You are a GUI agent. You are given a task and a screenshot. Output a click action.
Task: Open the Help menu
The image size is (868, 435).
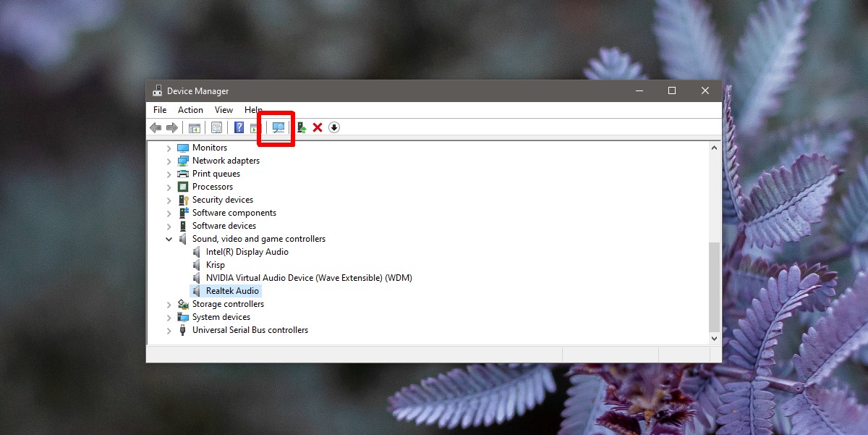click(253, 110)
